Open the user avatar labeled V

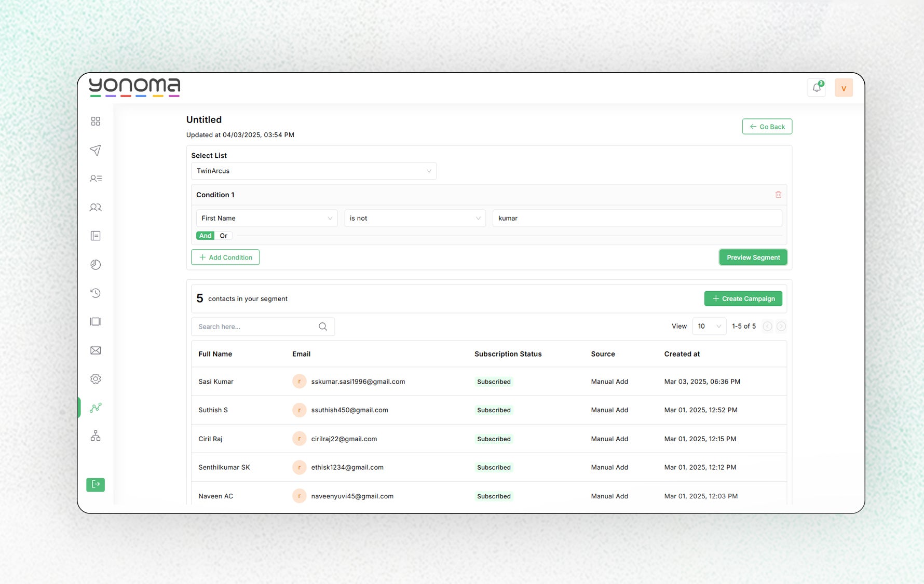click(x=844, y=88)
